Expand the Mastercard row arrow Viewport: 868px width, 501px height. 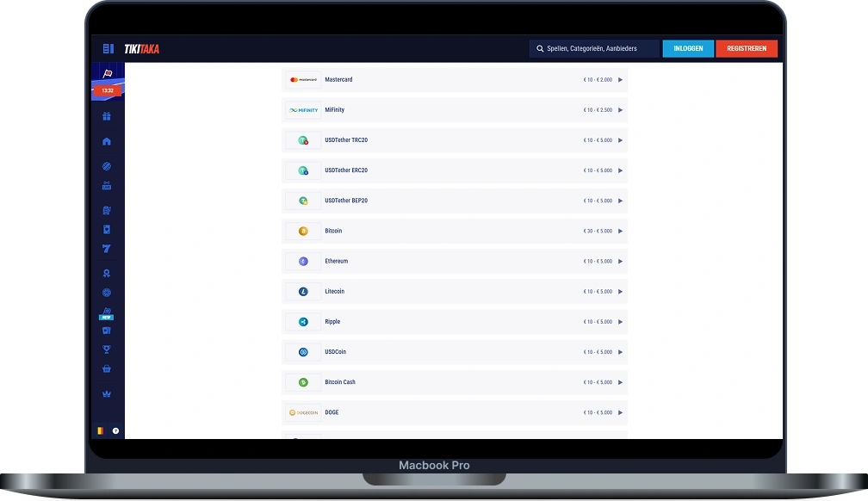click(620, 80)
